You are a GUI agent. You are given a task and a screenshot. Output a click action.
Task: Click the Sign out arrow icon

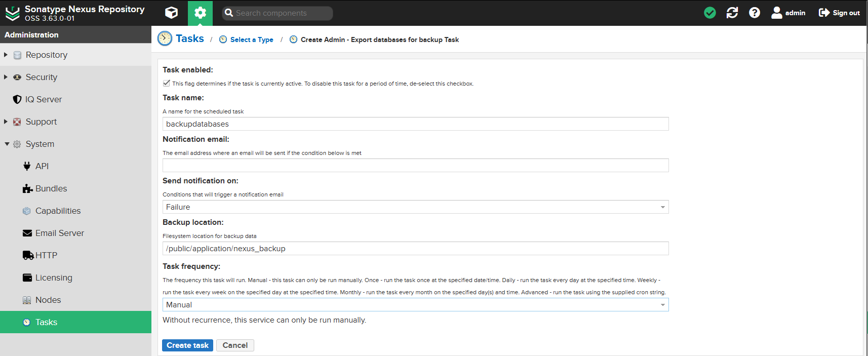tap(824, 13)
